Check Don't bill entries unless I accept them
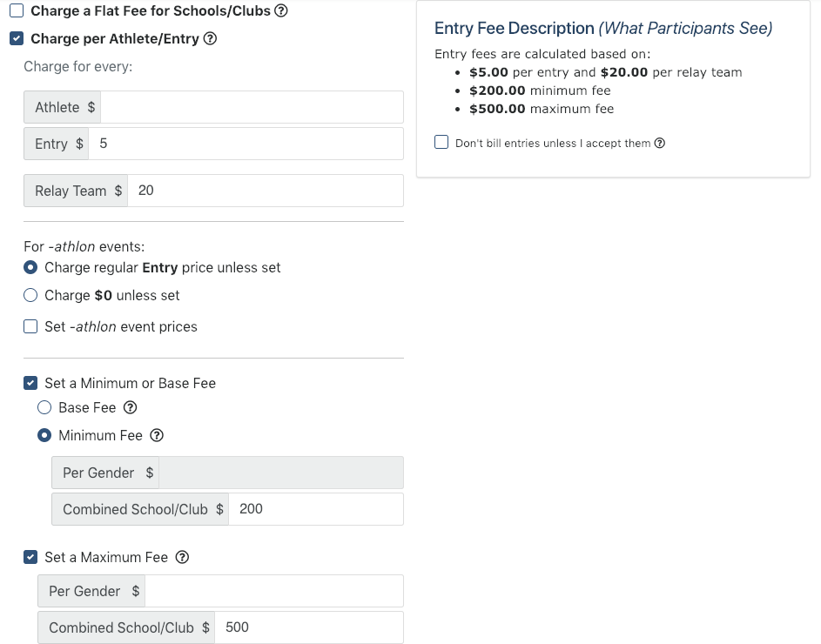Image resolution: width=821 pixels, height=644 pixels. pyautogui.click(x=441, y=143)
